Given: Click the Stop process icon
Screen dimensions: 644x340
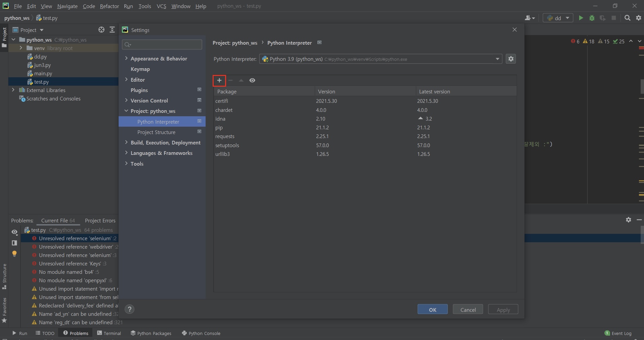Looking at the screenshot, I should pos(614,18).
